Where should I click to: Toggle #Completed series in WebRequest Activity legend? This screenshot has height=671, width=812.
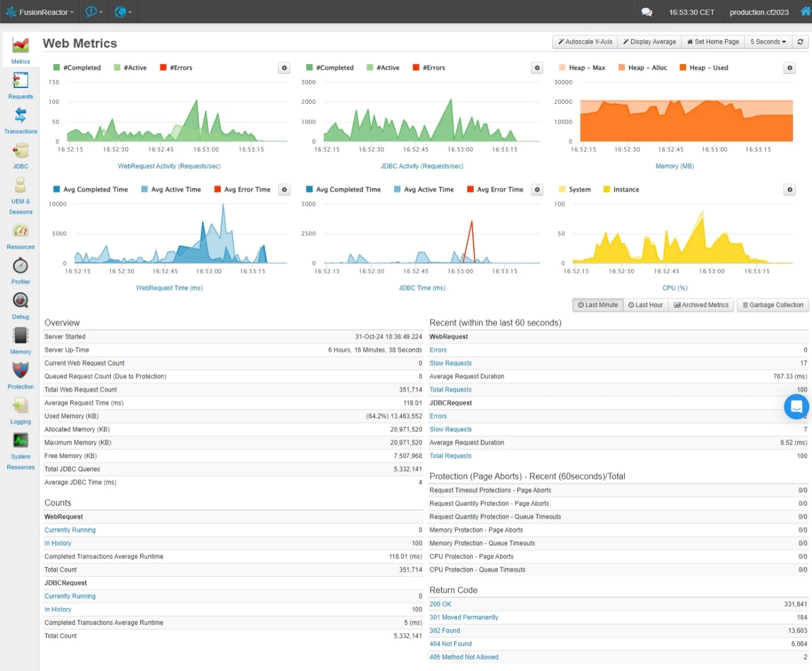click(77, 67)
